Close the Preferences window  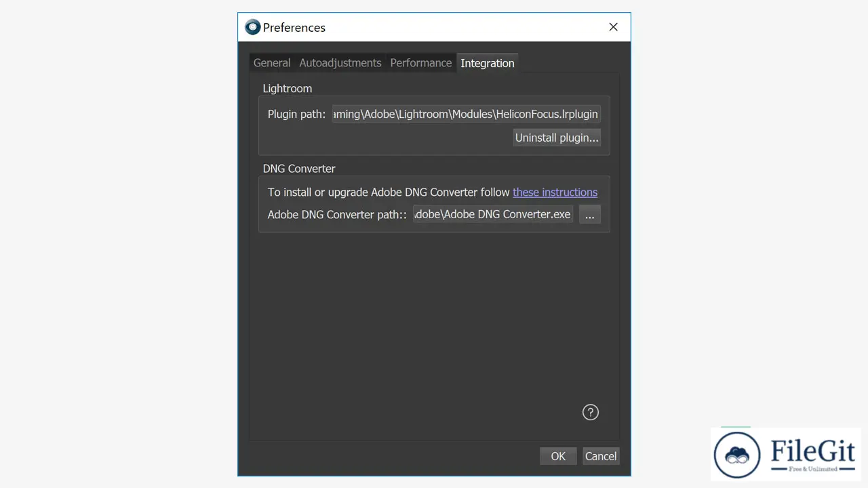click(614, 27)
